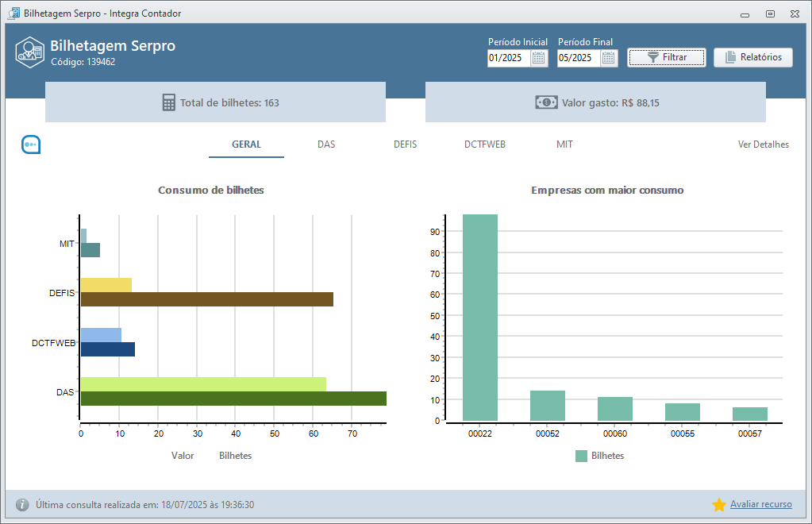The height and width of the screenshot is (524, 812).
Task: Click the Avaliar recurso link
Action: point(760,505)
